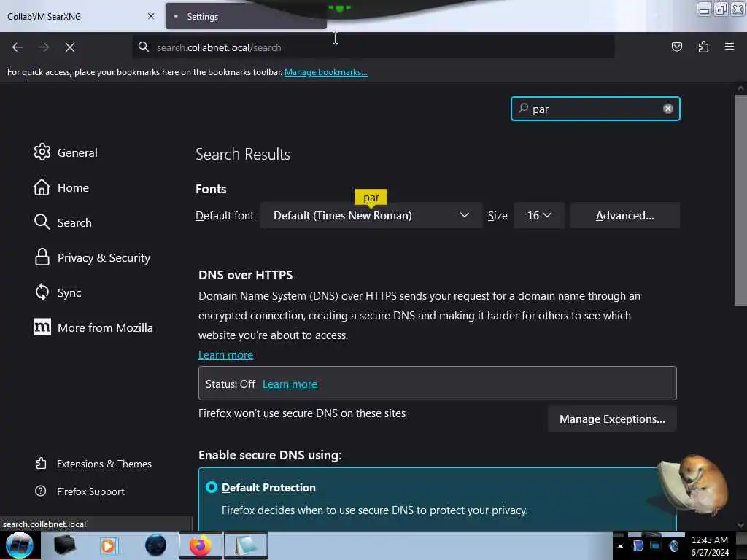Open the Manage bookmarks... link
Image resolution: width=747 pixels, height=560 pixels.
click(326, 72)
